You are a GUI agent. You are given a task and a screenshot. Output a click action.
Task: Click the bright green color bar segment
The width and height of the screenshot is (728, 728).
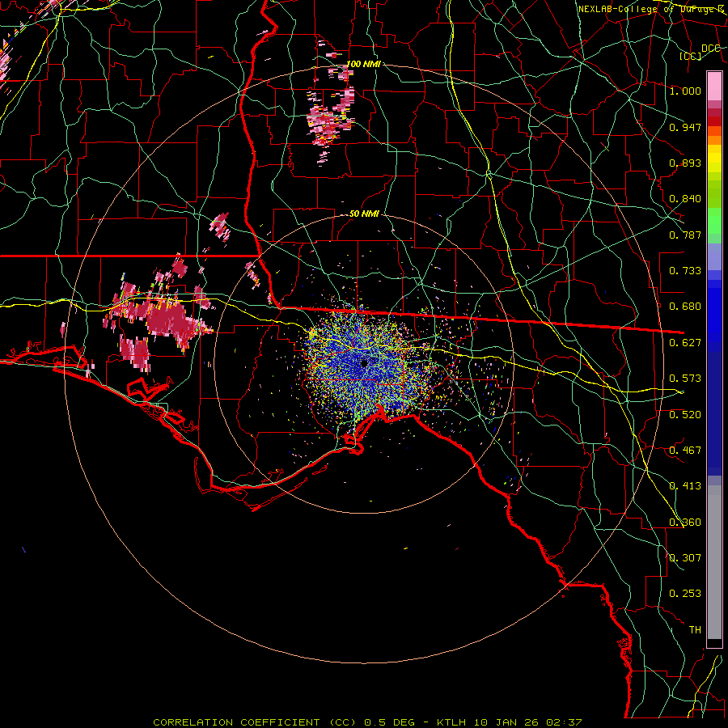[714, 221]
